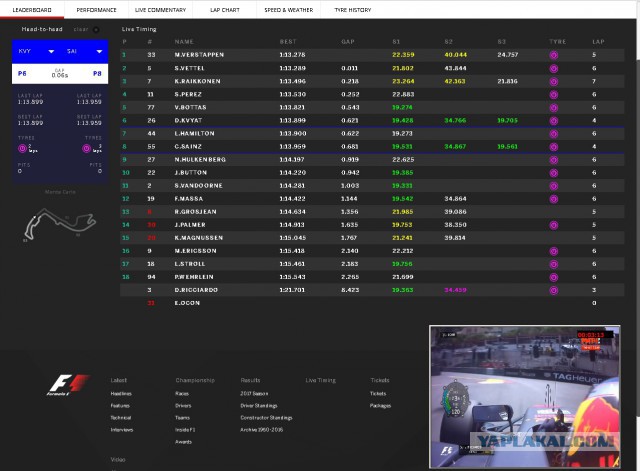Open the Tyre History tab
640x471 pixels.
pyautogui.click(x=353, y=10)
